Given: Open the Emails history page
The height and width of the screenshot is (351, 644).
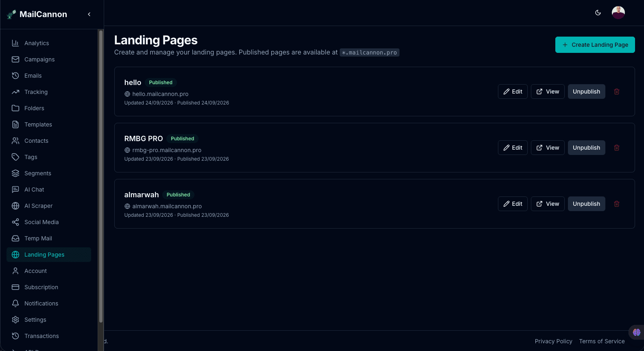Looking at the screenshot, I should 49,76.
